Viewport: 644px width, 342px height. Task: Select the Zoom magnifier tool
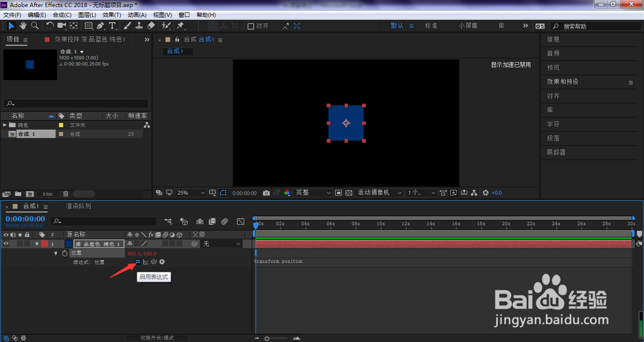35,25
